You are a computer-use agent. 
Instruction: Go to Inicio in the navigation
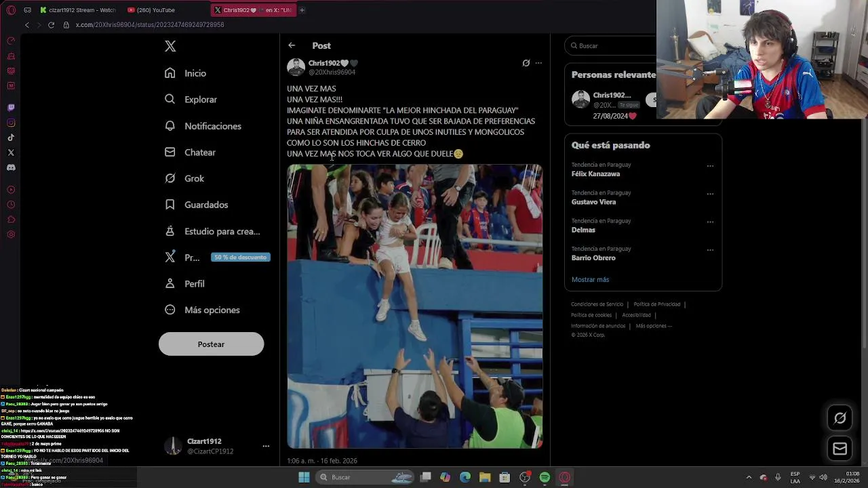[185, 73]
